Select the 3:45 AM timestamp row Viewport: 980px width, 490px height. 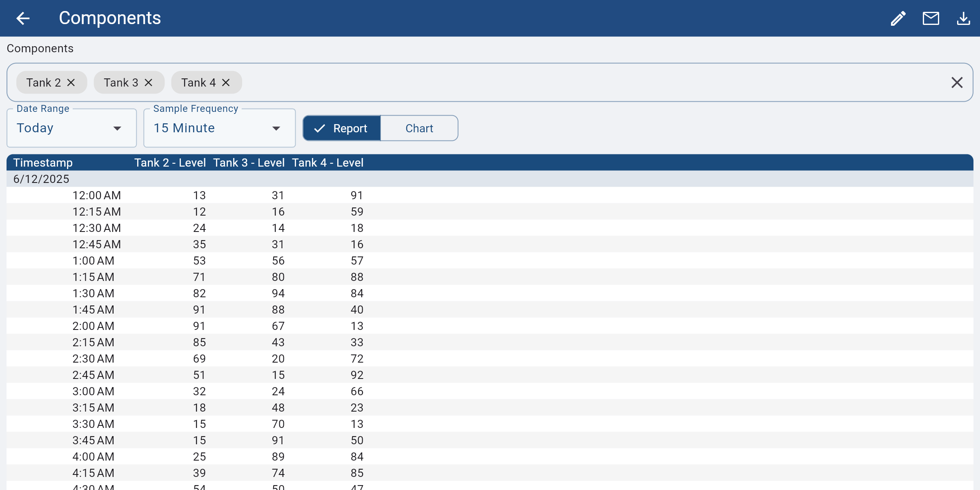click(x=490, y=440)
